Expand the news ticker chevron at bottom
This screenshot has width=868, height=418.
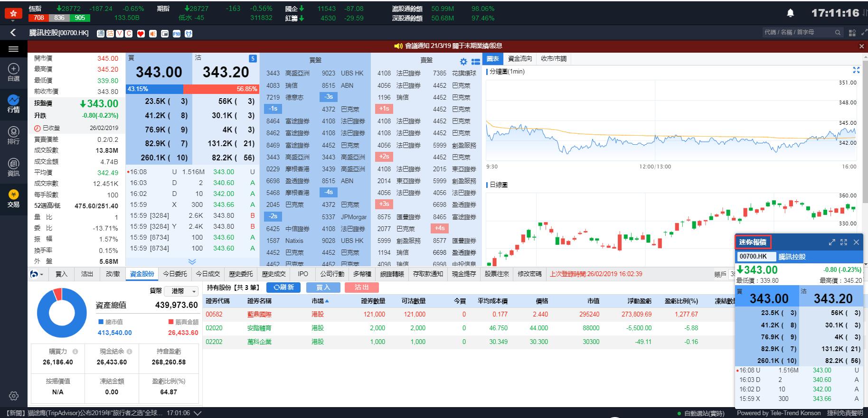coord(197,413)
